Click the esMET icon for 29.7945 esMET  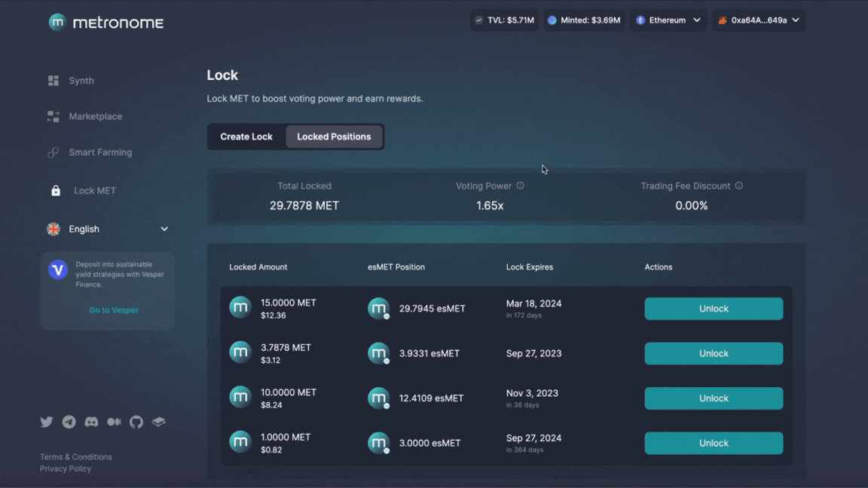pos(379,309)
